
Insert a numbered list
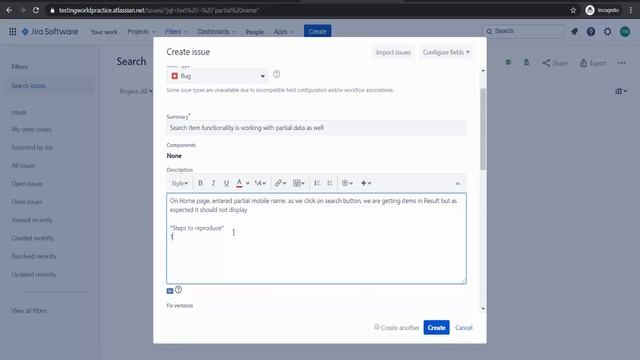(x=330, y=183)
